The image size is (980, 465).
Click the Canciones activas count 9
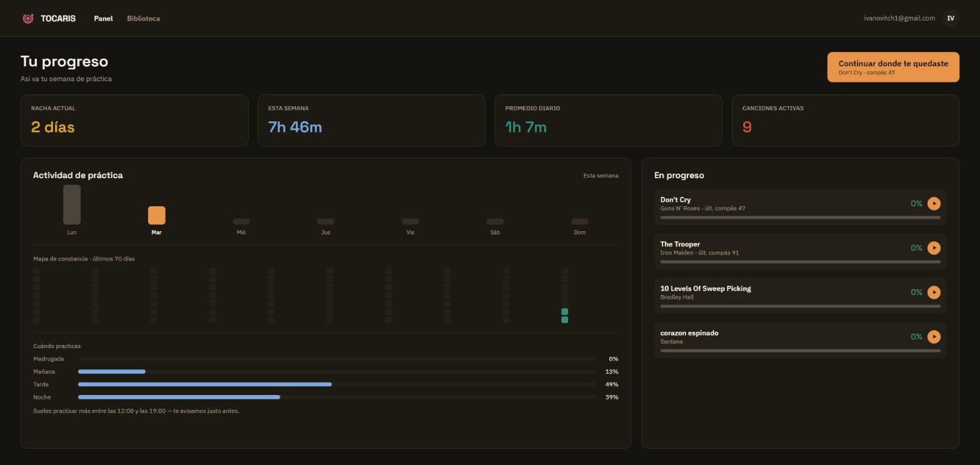tap(747, 127)
